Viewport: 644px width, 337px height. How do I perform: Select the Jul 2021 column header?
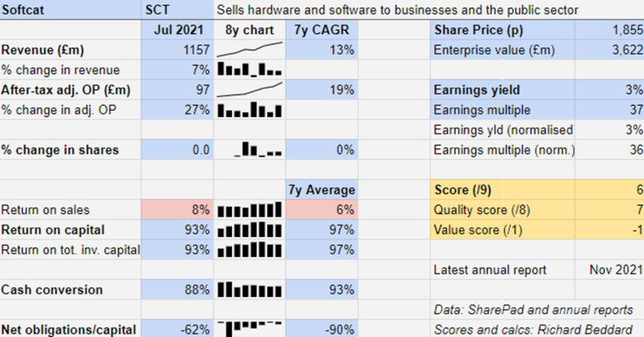pos(177,30)
